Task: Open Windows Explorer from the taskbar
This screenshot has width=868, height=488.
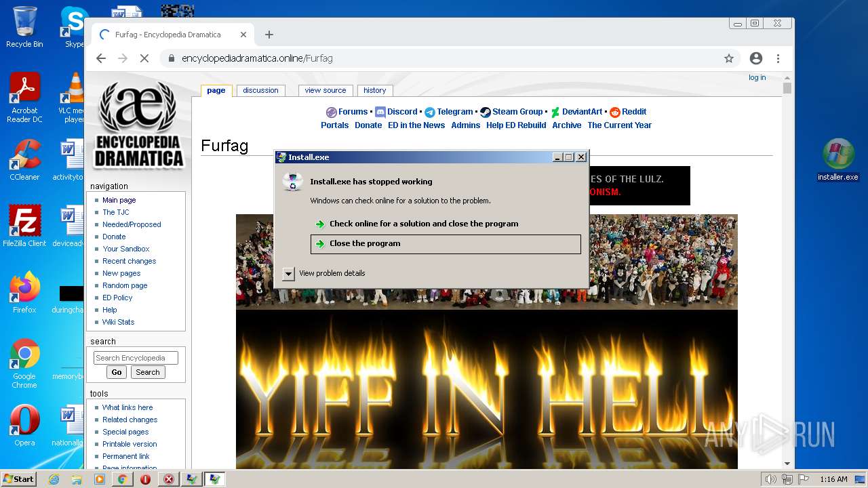Action: pos(77,479)
